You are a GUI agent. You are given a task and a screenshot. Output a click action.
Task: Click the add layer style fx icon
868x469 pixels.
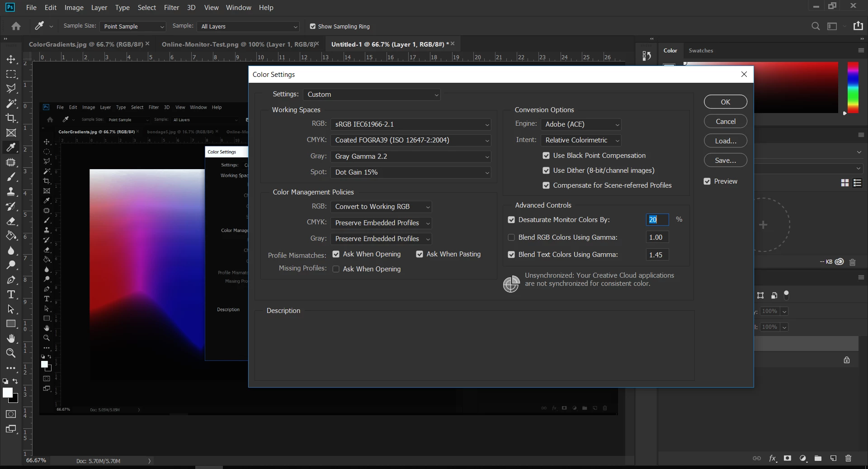coord(773,458)
